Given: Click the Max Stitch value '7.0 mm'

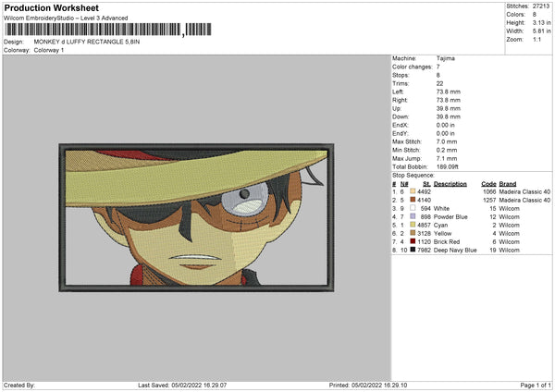Looking at the screenshot, I should [x=447, y=141].
